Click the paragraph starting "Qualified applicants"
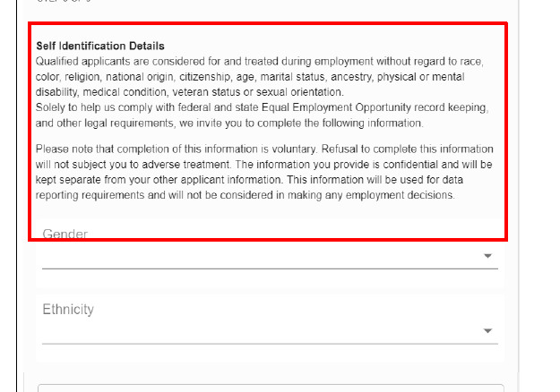 [260, 76]
